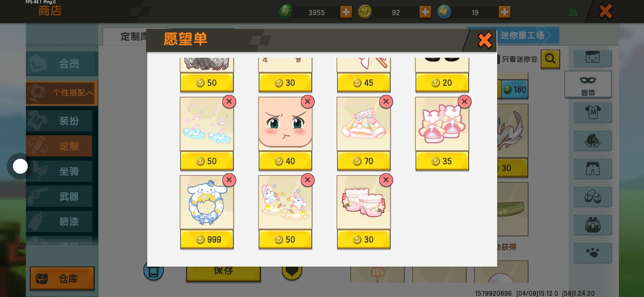Select the T-shirt clothing category icon
This screenshot has height=297, width=644.
[x=593, y=112]
